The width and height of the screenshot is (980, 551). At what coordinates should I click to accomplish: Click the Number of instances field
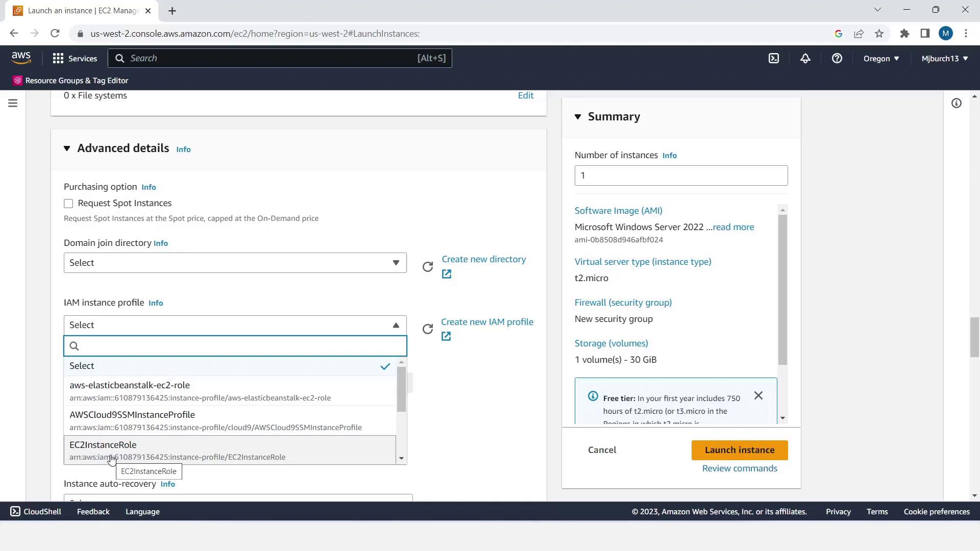pos(681,176)
